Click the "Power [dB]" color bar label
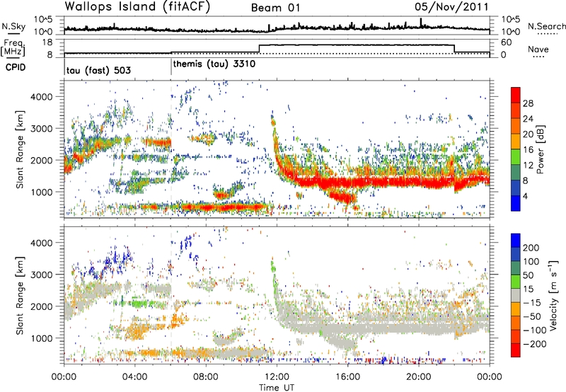The height and width of the screenshot is (392, 566). coord(540,149)
